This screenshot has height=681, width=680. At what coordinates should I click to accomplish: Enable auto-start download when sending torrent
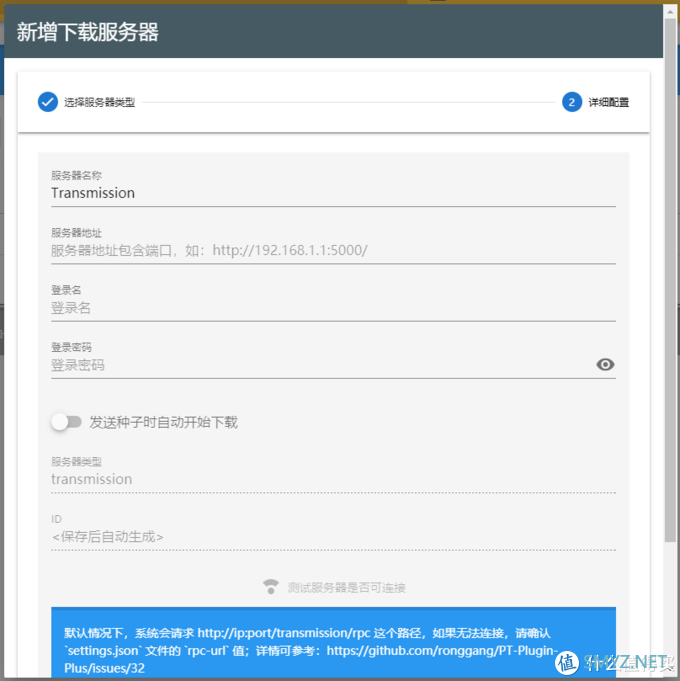coord(66,422)
